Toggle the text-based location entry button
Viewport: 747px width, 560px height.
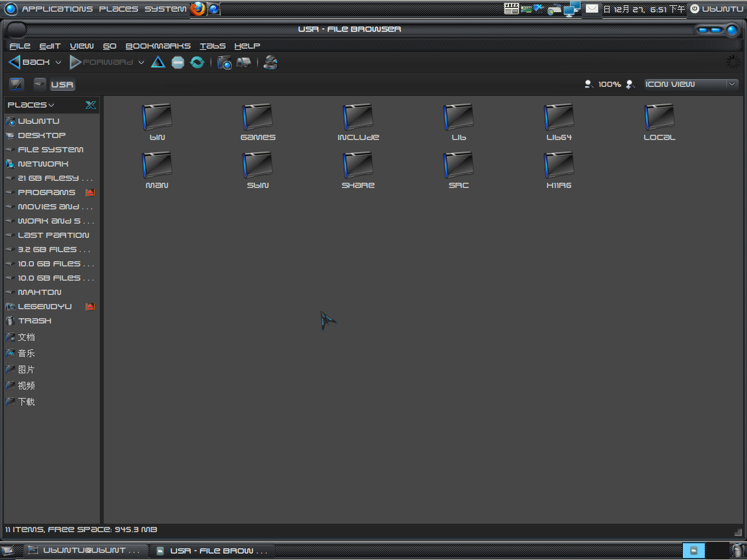(17, 84)
